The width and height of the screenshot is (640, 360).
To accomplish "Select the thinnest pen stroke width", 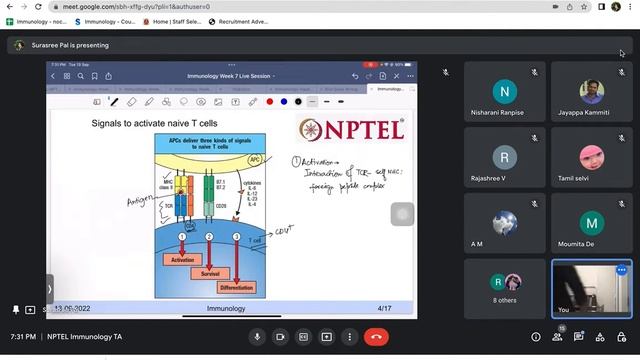I will pyautogui.click(x=313, y=102).
